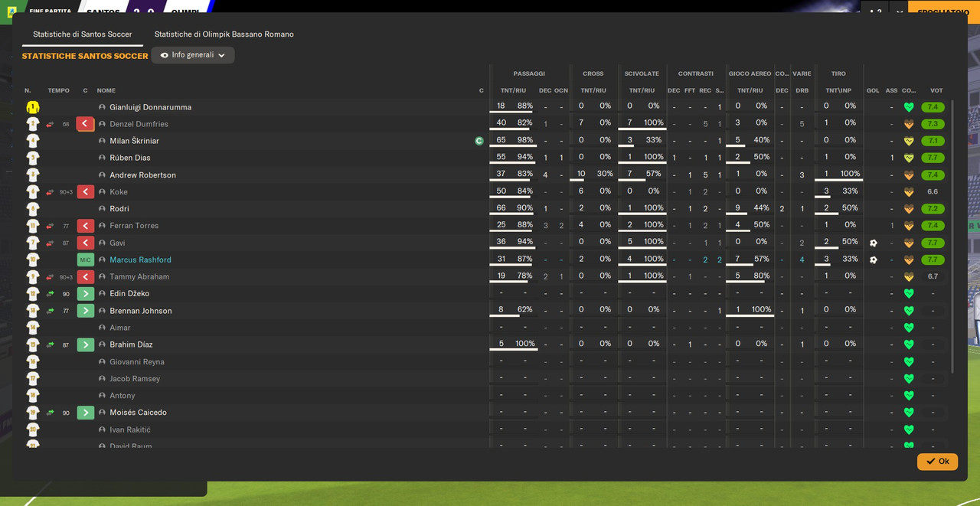Image resolution: width=980 pixels, height=506 pixels.
Task: Click the 7.7 rating badge for Rúben Dias
Action: pos(933,158)
